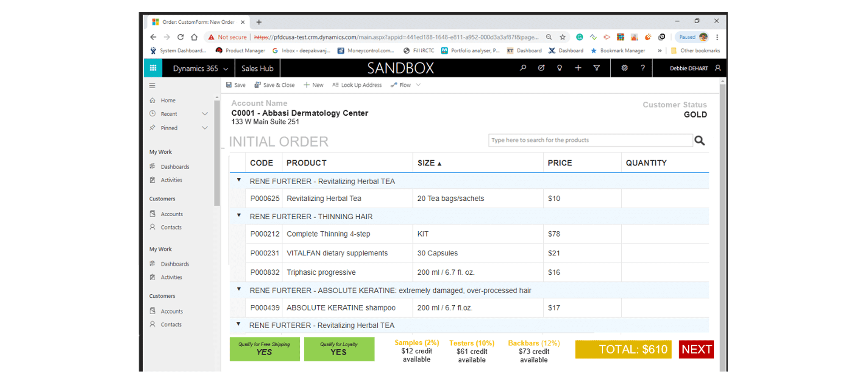This screenshot has height=384, width=868.
Task: Click the product search magnifier icon
Action: (x=700, y=141)
